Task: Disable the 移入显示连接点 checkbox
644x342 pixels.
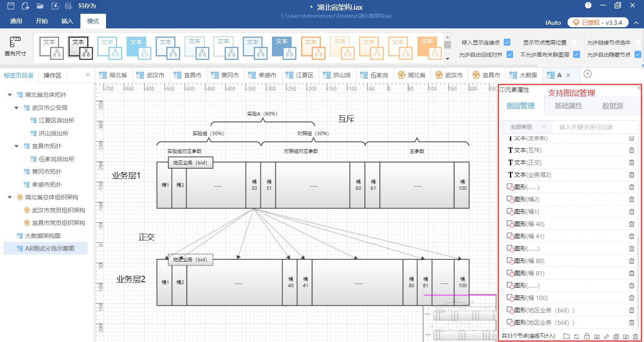Action: 507,42
